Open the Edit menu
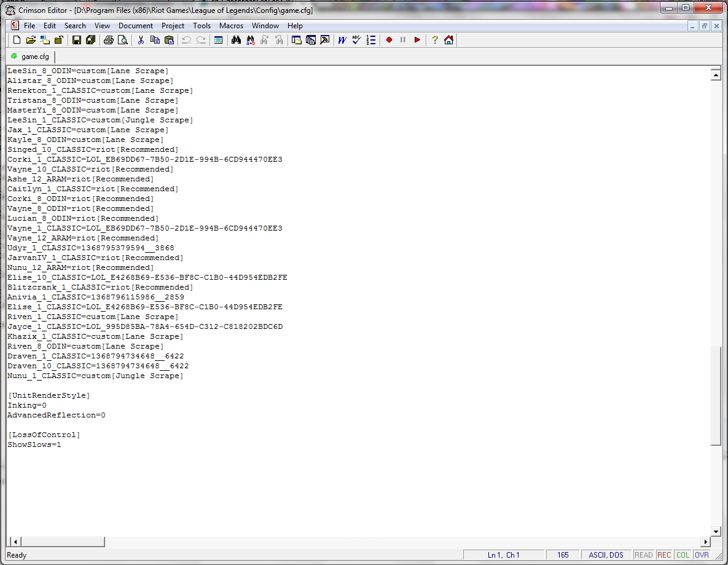Viewport: 728px width, 565px height. click(50, 26)
